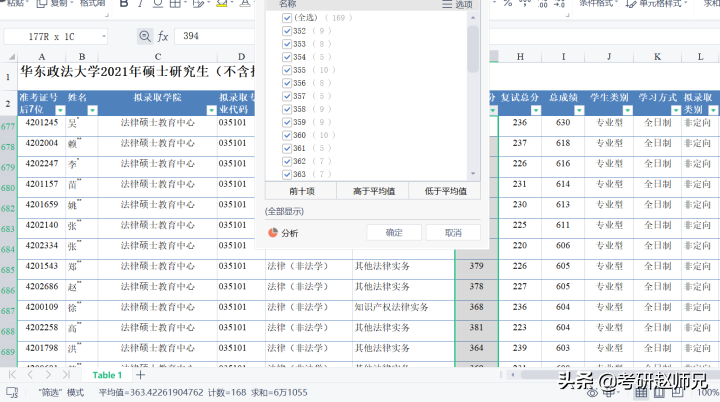This screenshot has height=402, width=720.
Task: Select the Table 1 sheet tab
Action: (x=107, y=375)
